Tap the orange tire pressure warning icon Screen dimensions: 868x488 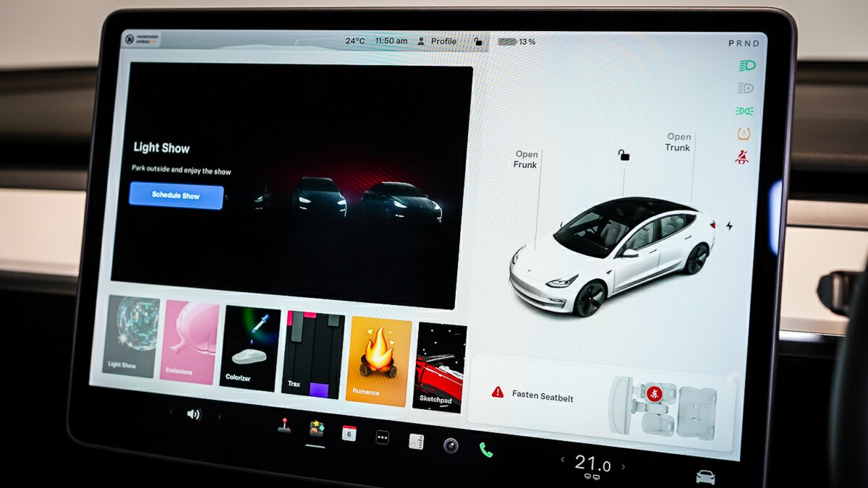coord(744,134)
